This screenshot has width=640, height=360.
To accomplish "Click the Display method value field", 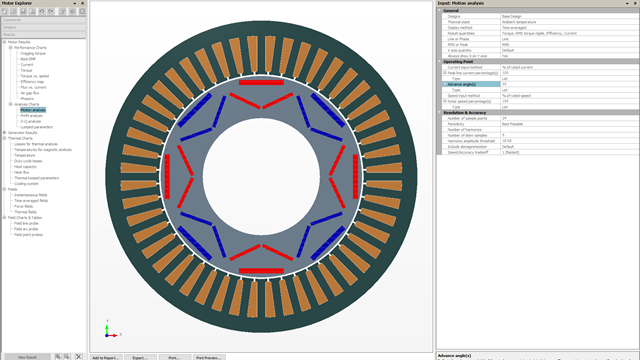I will pyautogui.click(x=570, y=28).
